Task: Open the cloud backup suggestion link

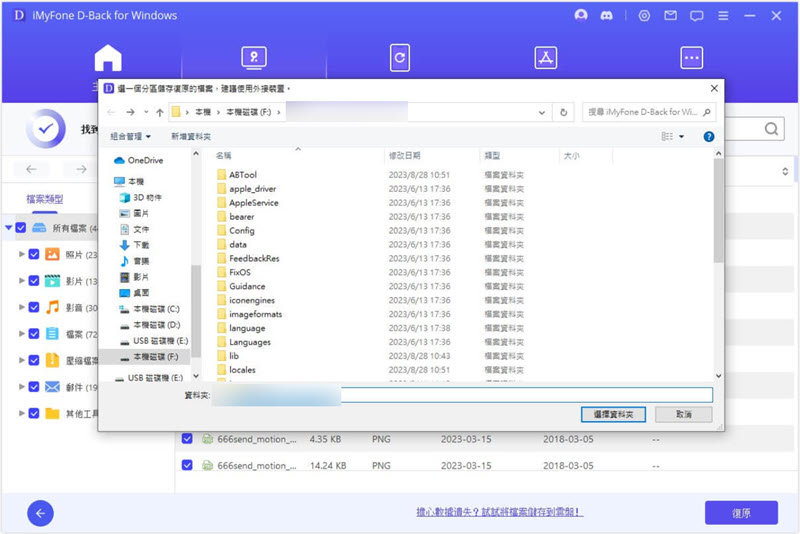Action: tap(500, 512)
